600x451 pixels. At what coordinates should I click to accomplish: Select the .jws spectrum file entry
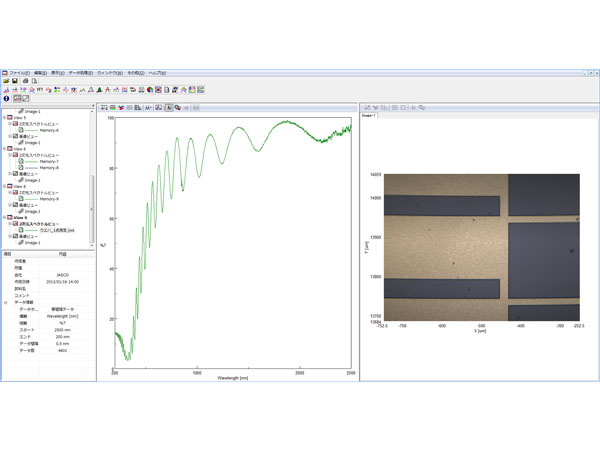[x=57, y=230]
